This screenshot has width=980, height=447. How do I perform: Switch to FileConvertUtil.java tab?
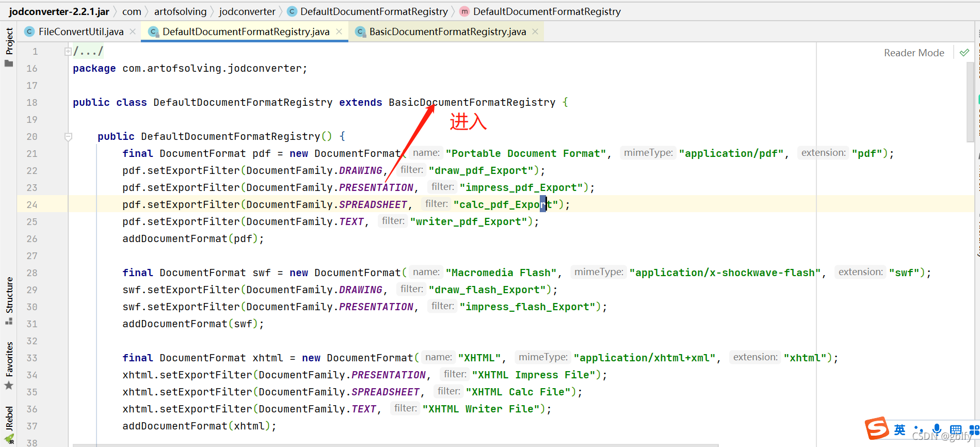tap(81, 31)
